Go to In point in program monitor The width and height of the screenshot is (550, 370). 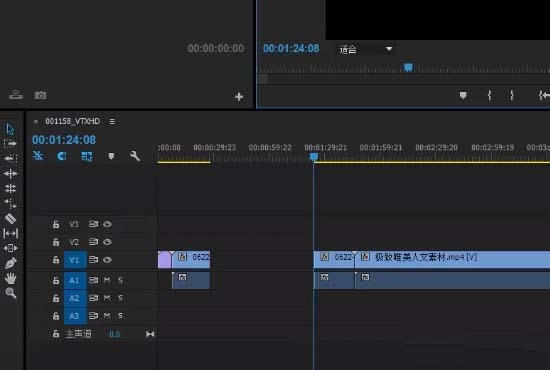click(x=544, y=95)
